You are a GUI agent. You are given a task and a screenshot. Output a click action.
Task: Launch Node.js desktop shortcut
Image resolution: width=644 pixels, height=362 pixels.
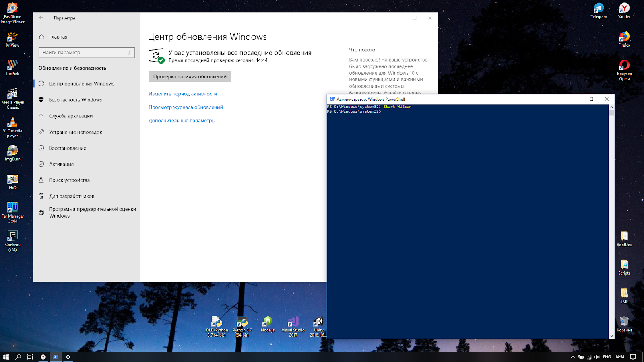267,324
